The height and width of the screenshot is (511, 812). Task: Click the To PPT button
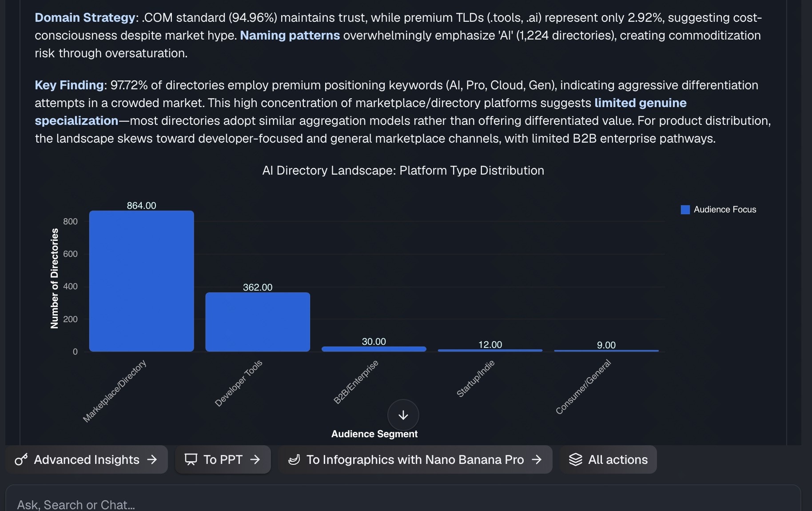pyautogui.click(x=223, y=459)
